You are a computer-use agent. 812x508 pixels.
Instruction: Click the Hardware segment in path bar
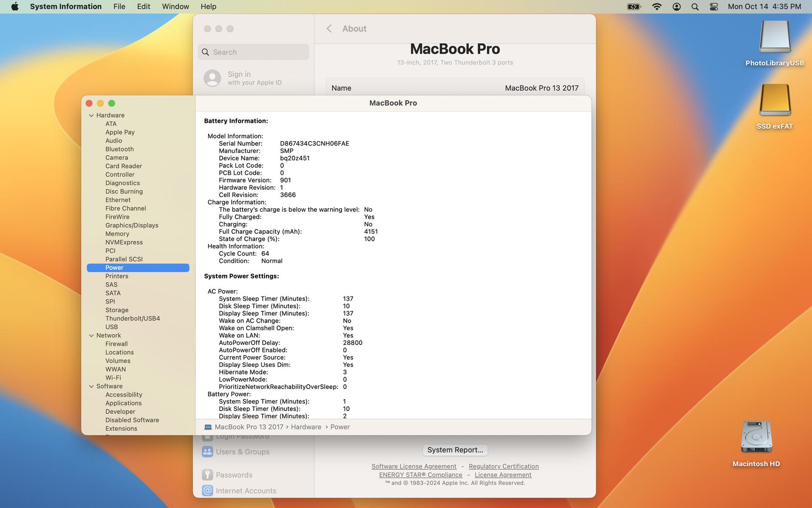tap(306, 427)
